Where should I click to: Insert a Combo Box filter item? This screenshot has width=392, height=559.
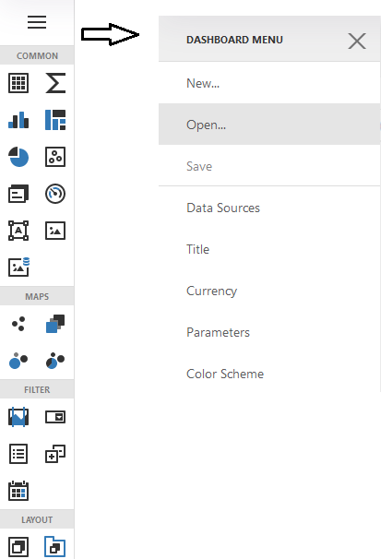pos(55,417)
